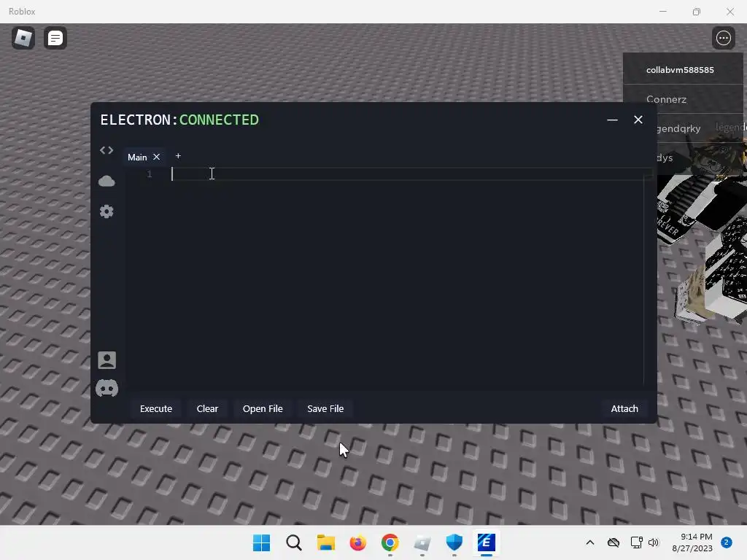This screenshot has height=560, width=747.
Task: Select player Connerz in player list
Action: 683,99
